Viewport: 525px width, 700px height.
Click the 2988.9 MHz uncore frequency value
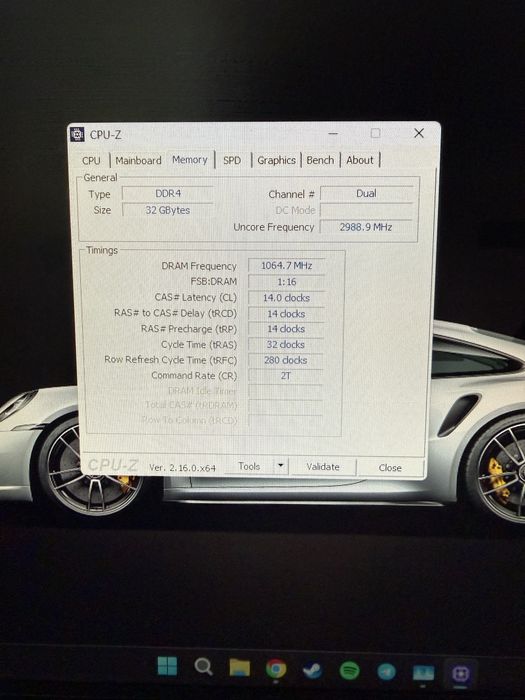366,227
